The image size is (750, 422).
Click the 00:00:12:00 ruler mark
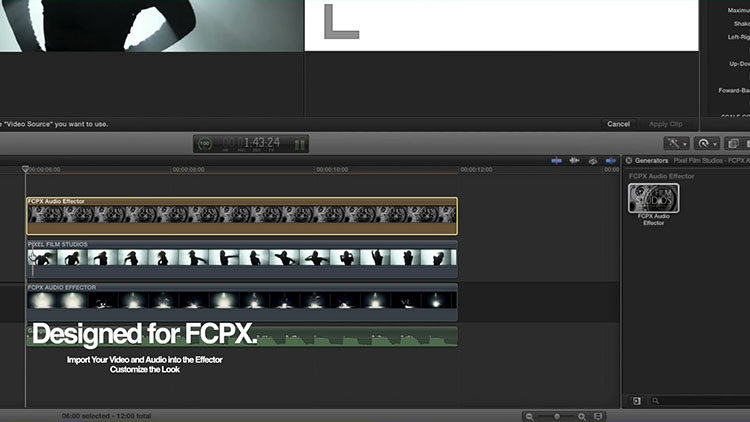[476, 169]
